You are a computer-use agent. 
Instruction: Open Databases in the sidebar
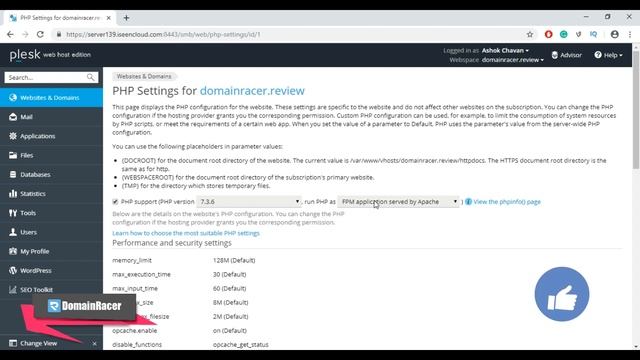(x=51, y=174)
